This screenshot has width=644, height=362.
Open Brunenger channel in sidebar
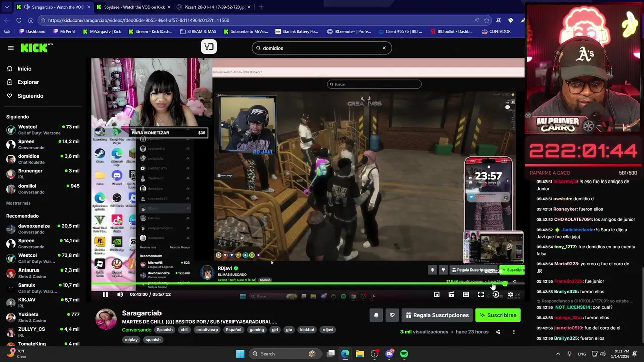[x=43, y=173]
